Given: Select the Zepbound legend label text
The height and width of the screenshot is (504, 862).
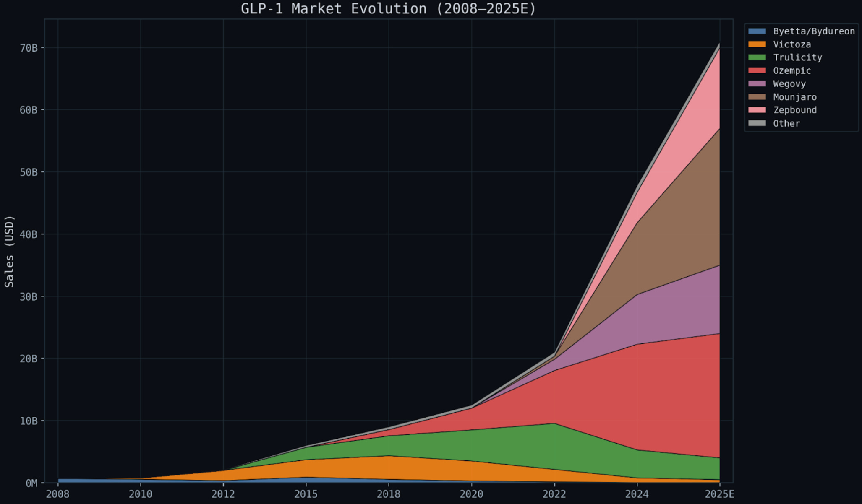Looking at the screenshot, I should click(x=795, y=110).
